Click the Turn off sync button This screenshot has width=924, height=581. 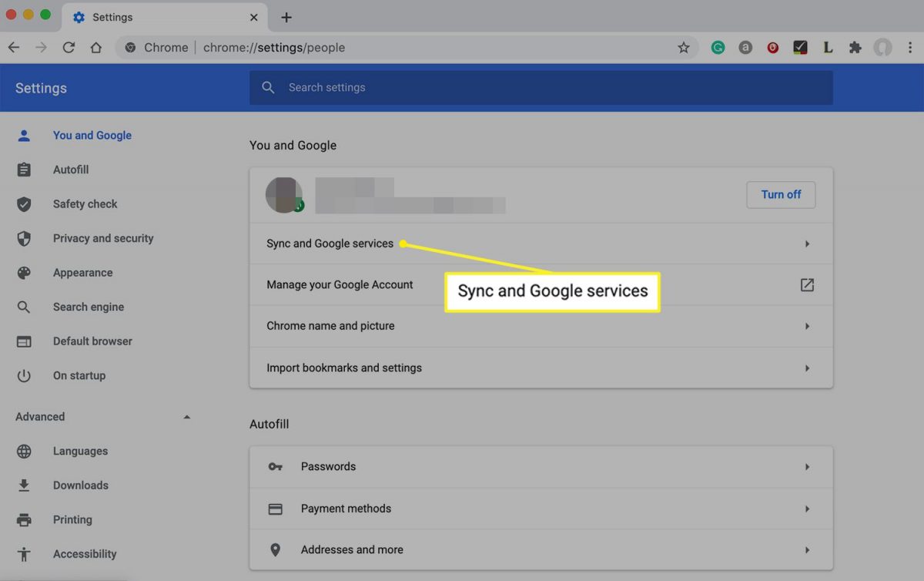pyautogui.click(x=781, y=194)
